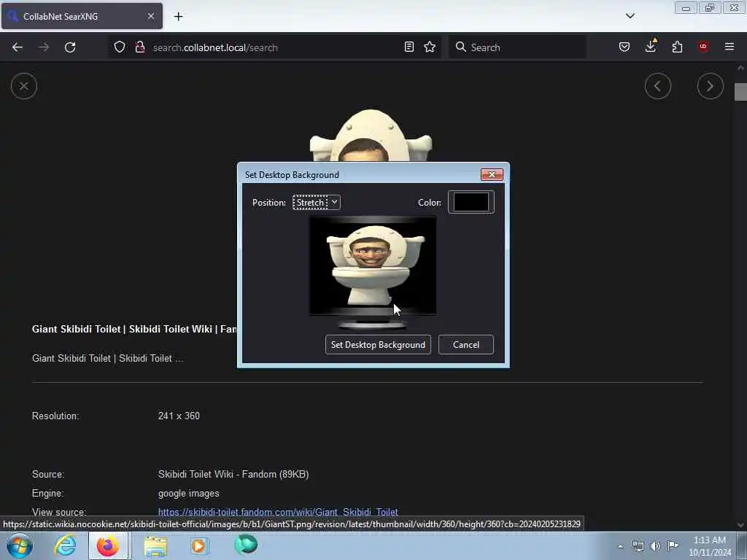Image resolution: width=747 pixels, height=560 pixels.
Task: Open the Giant_Skibidi_Toilet fandom source link
Action: [x=278, y=513]
